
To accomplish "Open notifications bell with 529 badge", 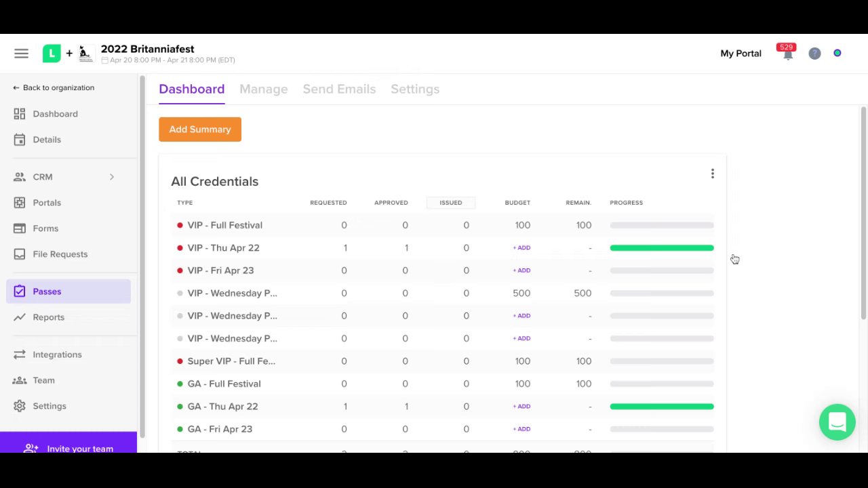I will pos(787,53).
